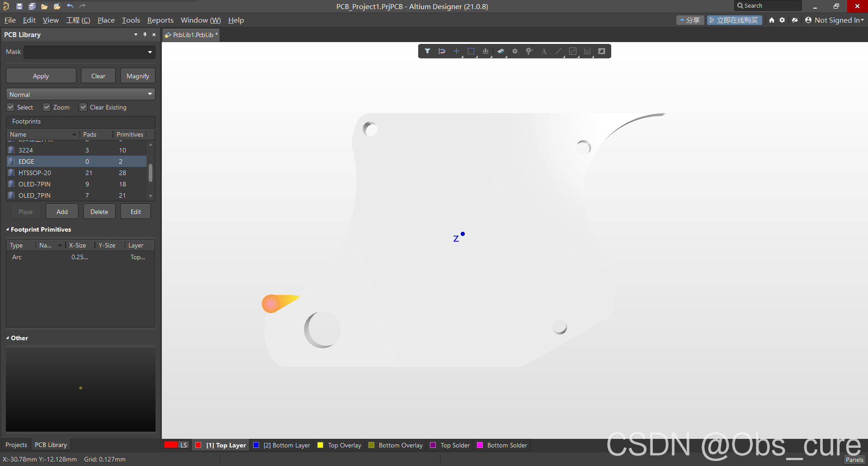Open the Mask dropdown list
The width and height of the screenshot is (868, 466).
150,52
